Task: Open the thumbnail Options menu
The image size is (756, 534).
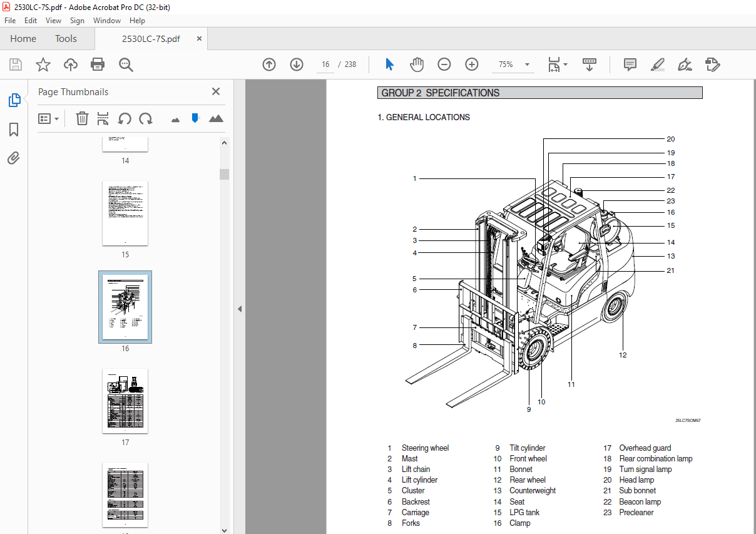Action: tap(49, 118)
